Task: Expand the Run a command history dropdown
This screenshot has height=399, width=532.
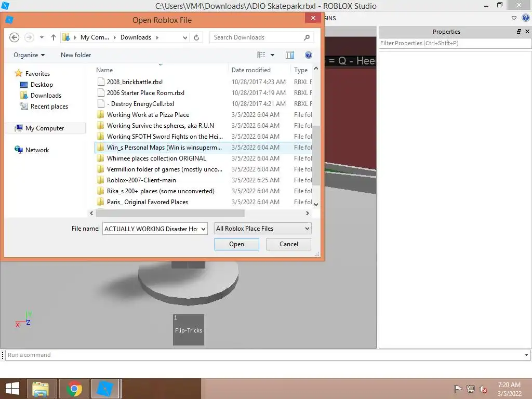Action: [526, 355]
